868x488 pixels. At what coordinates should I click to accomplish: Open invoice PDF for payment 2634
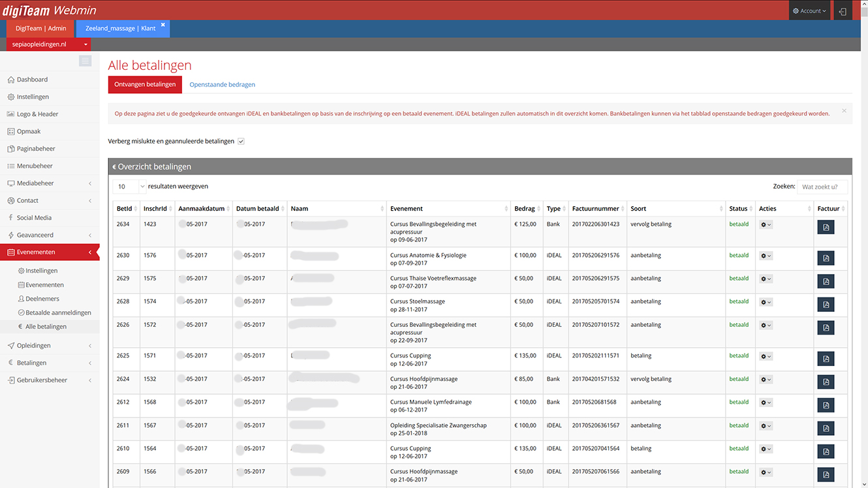click(x=826, y=227)
